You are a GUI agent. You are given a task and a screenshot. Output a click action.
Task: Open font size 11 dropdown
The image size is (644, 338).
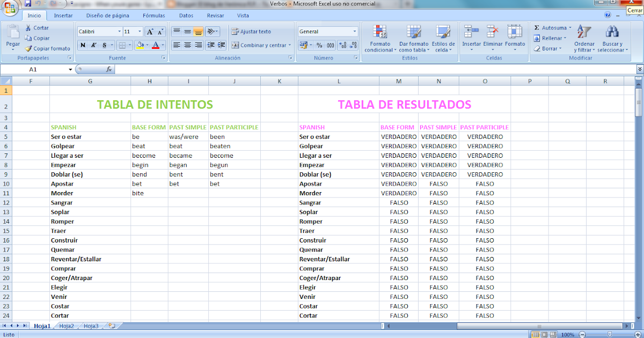coord(140,32)
